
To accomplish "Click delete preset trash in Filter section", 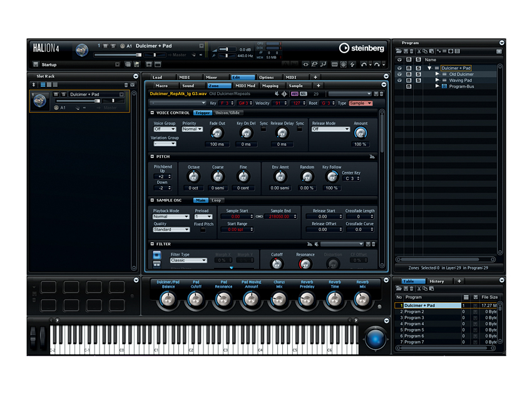I will 374,244.
